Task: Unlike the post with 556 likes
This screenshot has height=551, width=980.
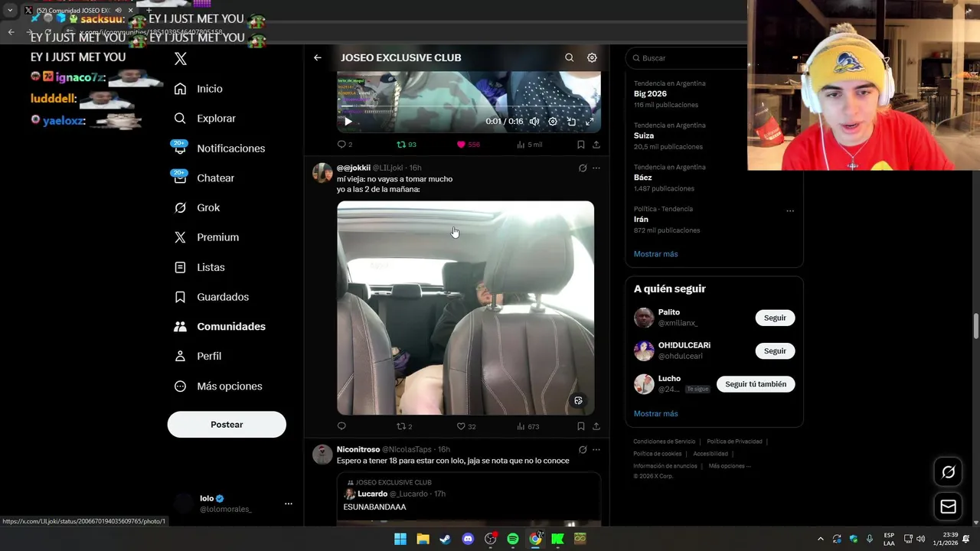Action: pos(468,145)
